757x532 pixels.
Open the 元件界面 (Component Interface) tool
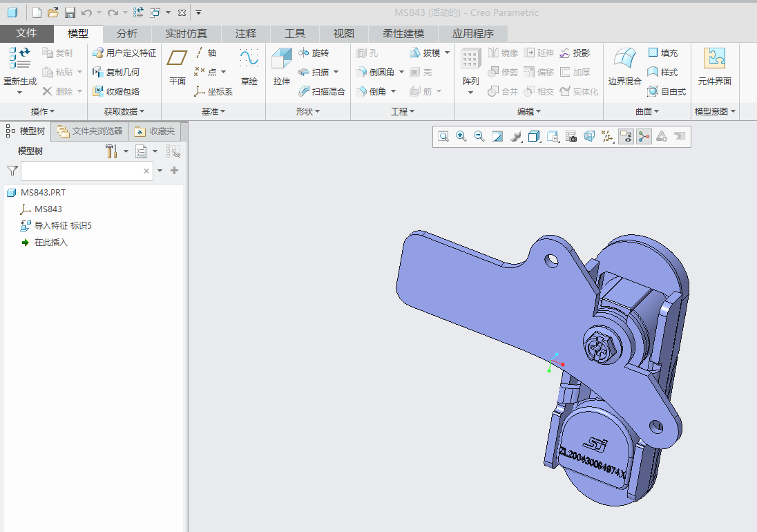click(714, 66)
